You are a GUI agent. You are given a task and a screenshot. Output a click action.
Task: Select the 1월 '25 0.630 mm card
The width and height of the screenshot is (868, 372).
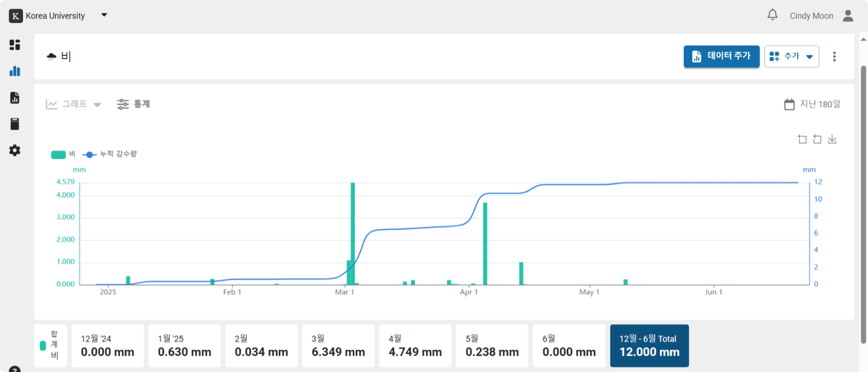pyautogui.click(x=185, y=346)
